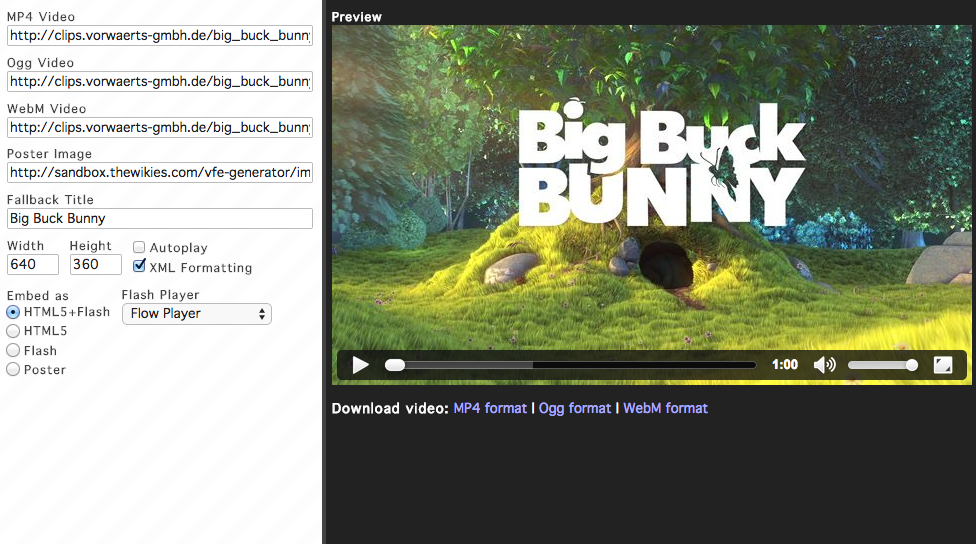Click into the Poster Image URL field
Screen dimensions: 976x544
(159, 172)
